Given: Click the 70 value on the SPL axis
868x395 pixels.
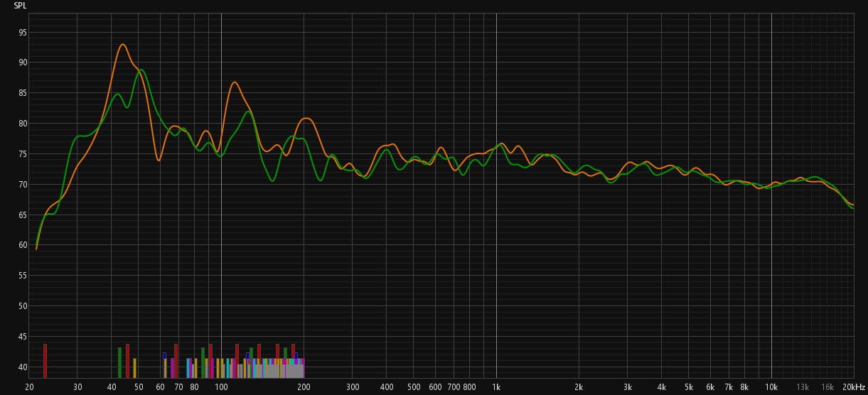Looking at the screenshot, I should (x=23, y=185).
